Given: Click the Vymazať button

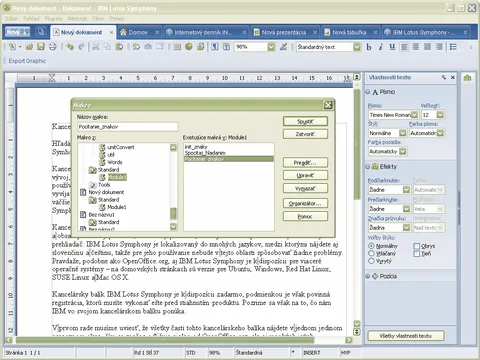Looking at the screenshot, I should point(305,188).
